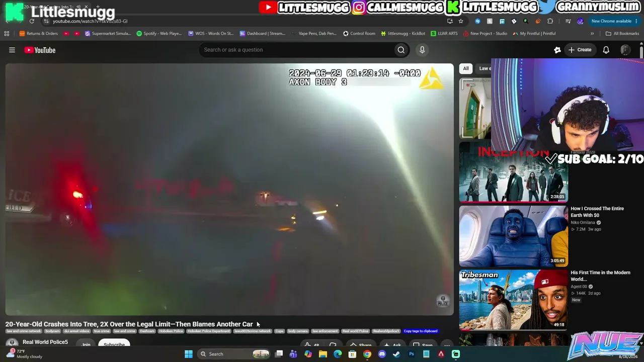644x362 pixels.
Task: Open the Tribesman video thumbnail
Action: click(x=513, y=299)
